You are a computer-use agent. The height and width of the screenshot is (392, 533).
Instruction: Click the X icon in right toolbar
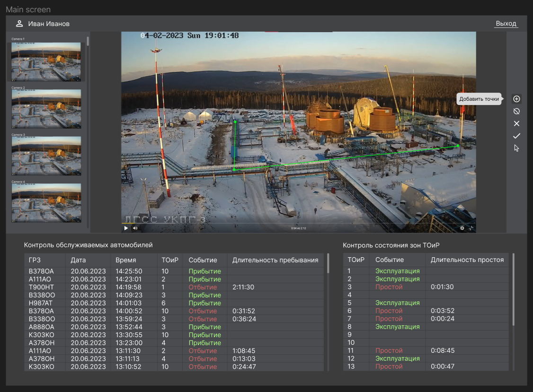click(516, 123)
